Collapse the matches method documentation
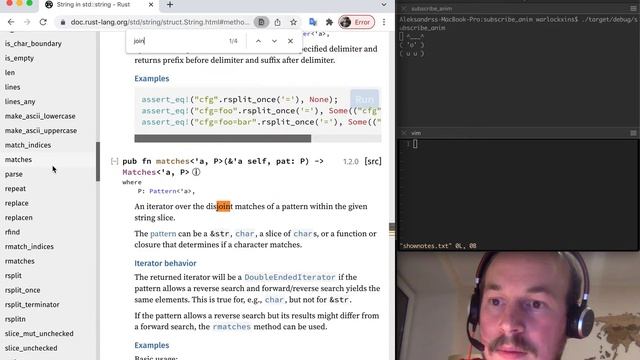This screenshot has width=640, height=360. click(114, 162)
